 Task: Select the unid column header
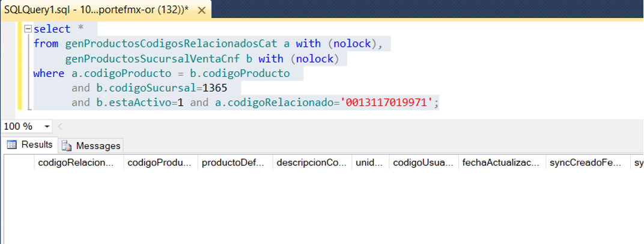click(369, 162)
